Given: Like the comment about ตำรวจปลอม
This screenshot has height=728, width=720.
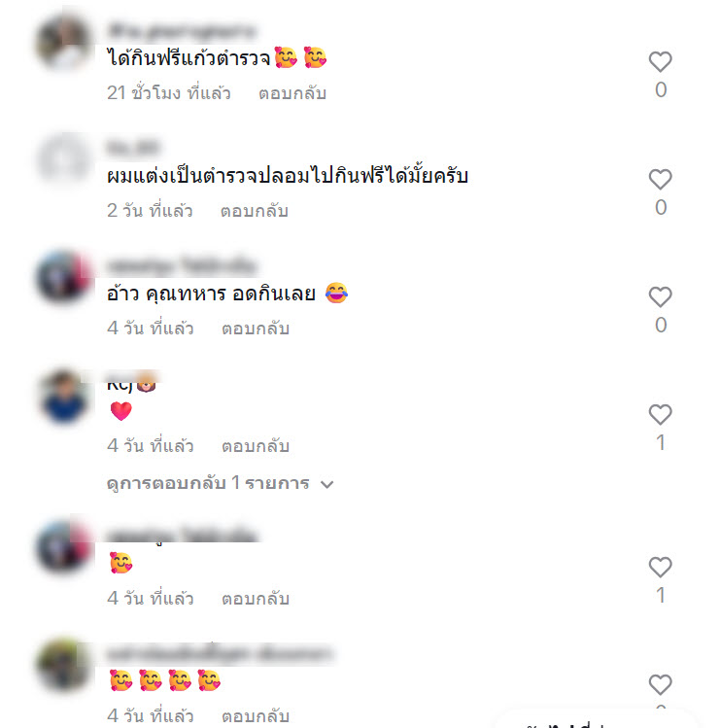Looking at the screenshot, I should pyautogui.click(x=660, y=179).
